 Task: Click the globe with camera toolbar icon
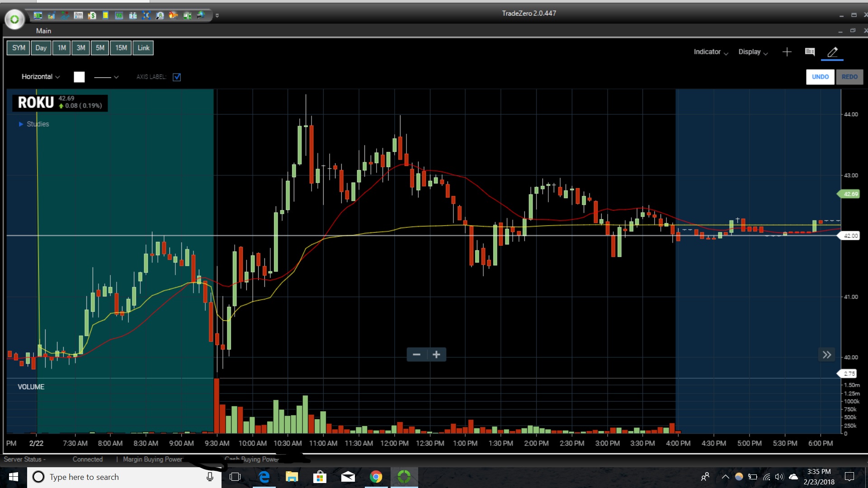pyautogui.click(x=201, y=15)
